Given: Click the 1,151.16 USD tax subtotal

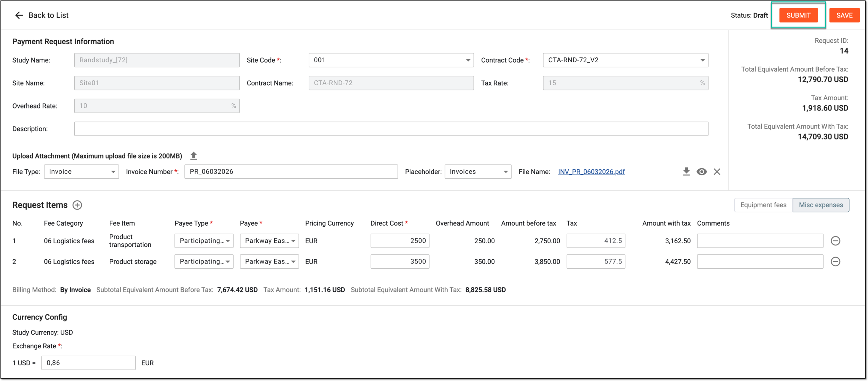Looking at the screenshot, I should pyautogui.click(x=325, y=290).
